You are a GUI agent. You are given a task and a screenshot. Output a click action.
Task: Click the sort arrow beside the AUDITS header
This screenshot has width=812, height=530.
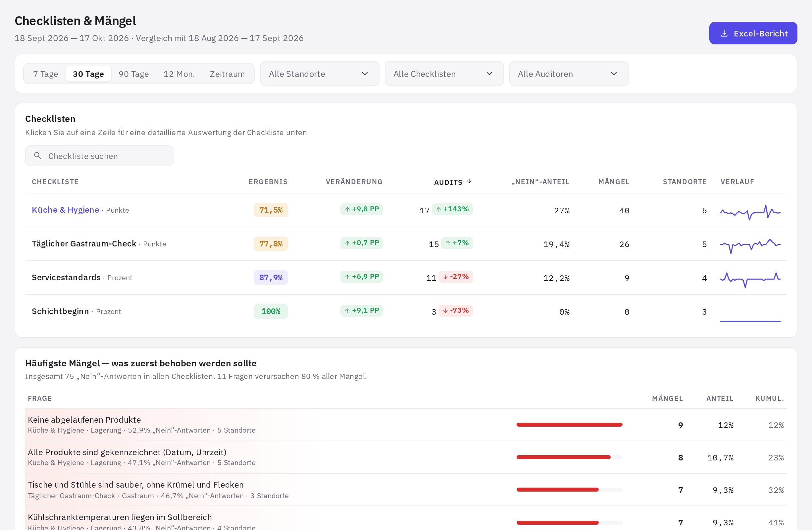point(469,181)
